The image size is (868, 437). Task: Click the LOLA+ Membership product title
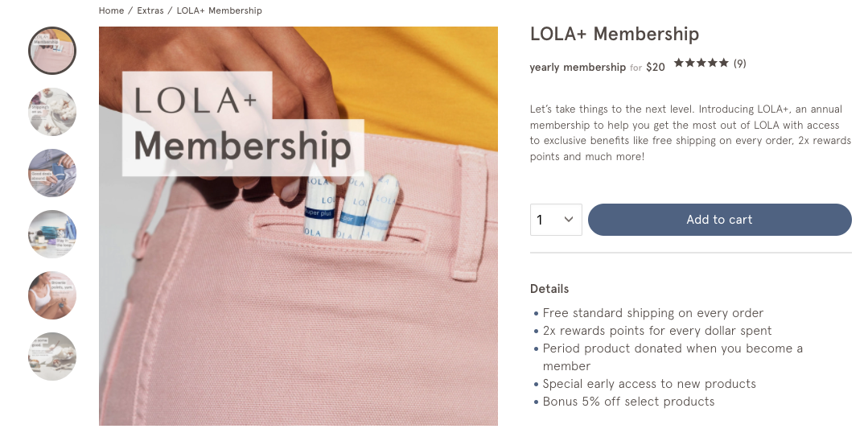(x=615, y=35)
